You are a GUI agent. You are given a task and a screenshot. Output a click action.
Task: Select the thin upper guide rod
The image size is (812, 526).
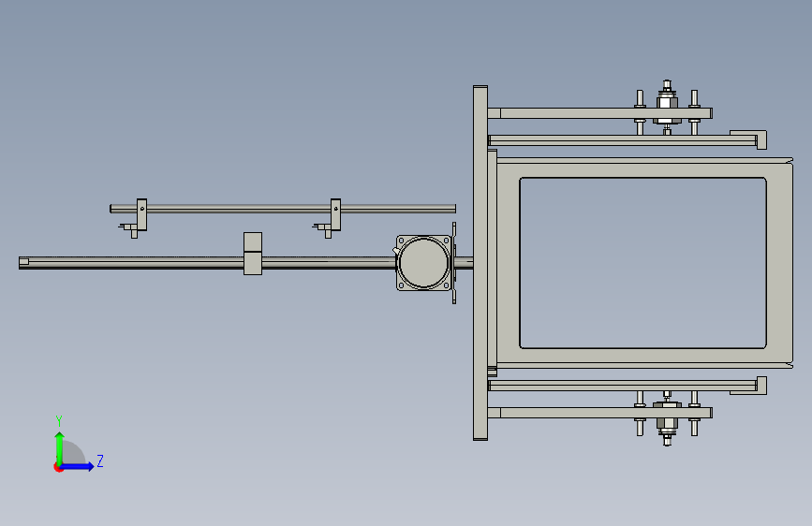coord(283,209)
